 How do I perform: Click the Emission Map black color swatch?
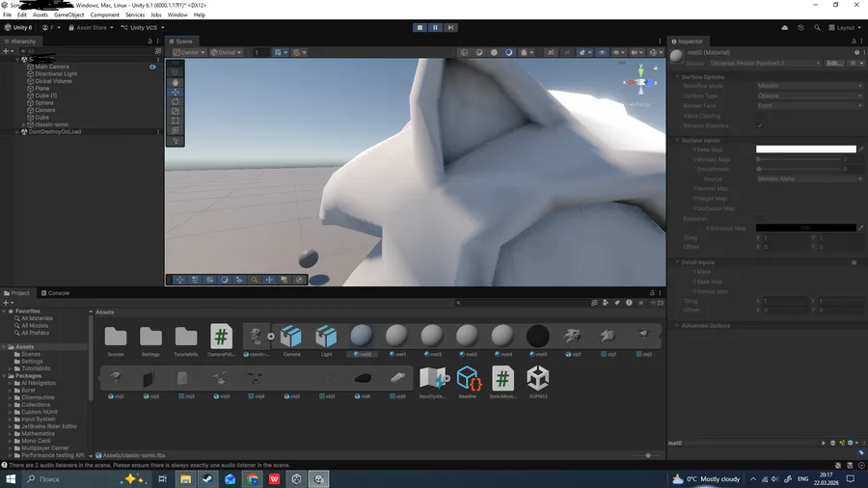coord(805,228)
